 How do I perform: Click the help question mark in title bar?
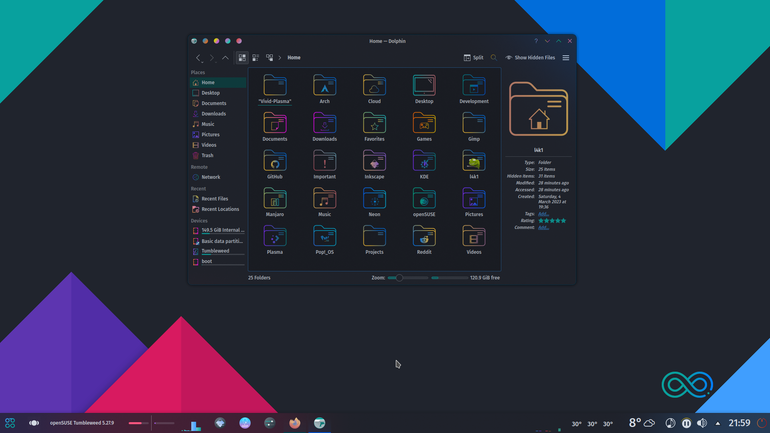pyautogui.click(x=536, y=41)
